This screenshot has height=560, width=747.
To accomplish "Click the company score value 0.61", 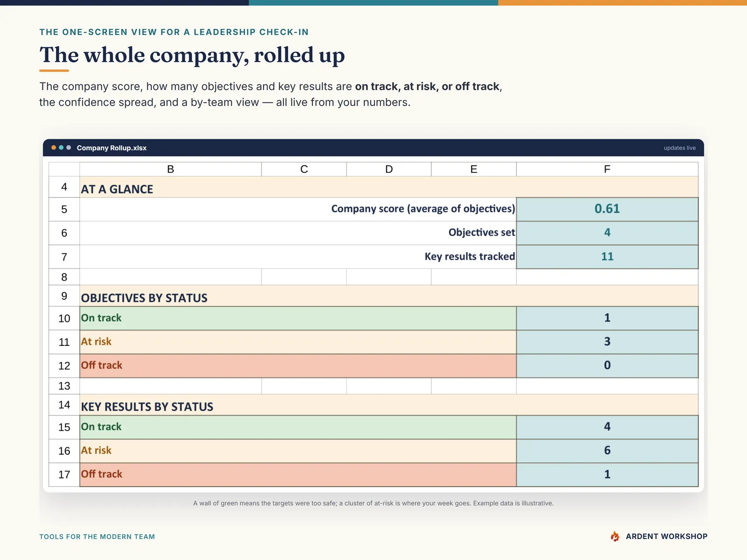I will tap(607, 209).
